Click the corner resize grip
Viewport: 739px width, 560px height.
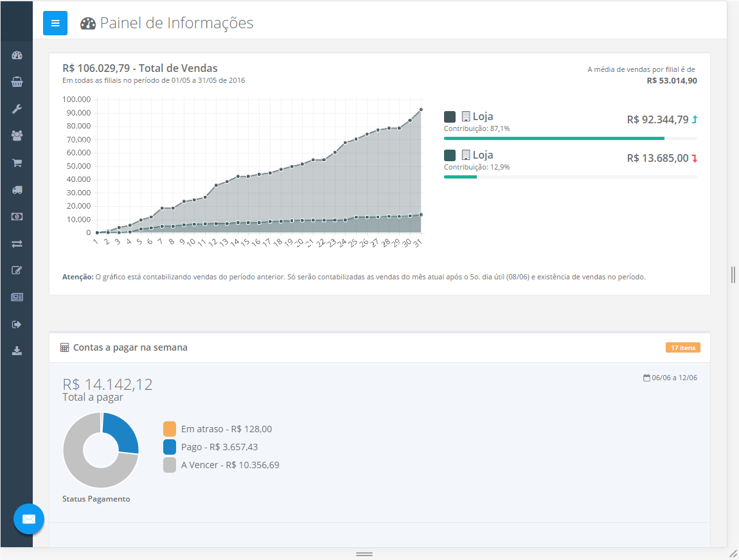[x=733, y=554]
